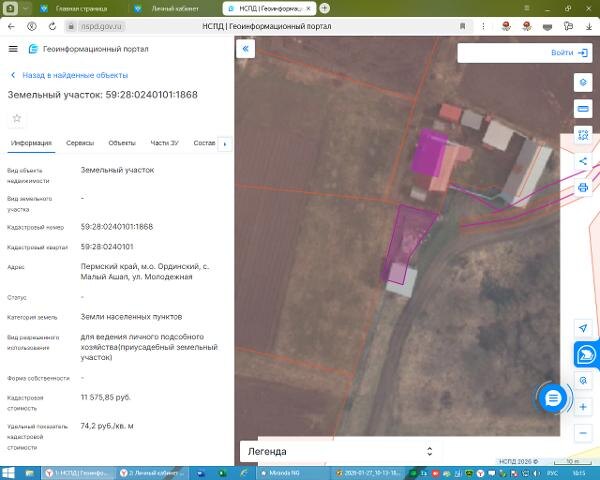Share the map via share icon
600x480 pixels.
coord(583,161)
